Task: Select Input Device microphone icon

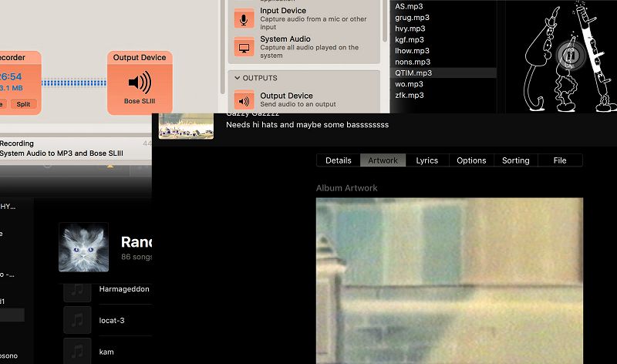Action: [x=244, y=19]
